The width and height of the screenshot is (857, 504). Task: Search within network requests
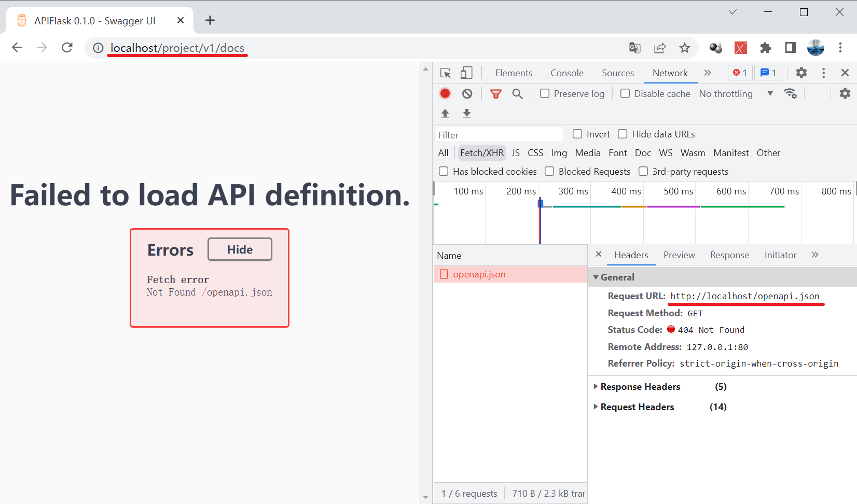tap(517, 93)
